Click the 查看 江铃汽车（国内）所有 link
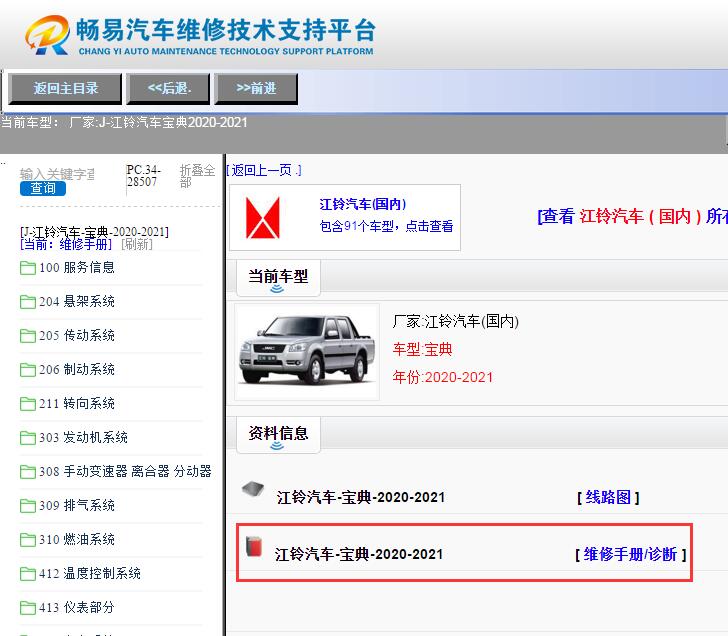This screenshot has width=728, height=636. click(632, 216)
